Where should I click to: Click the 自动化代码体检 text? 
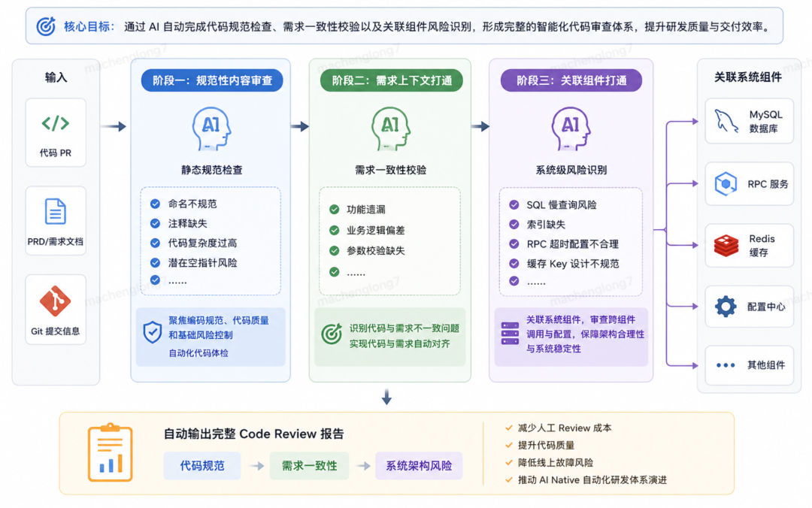[198, 353]
